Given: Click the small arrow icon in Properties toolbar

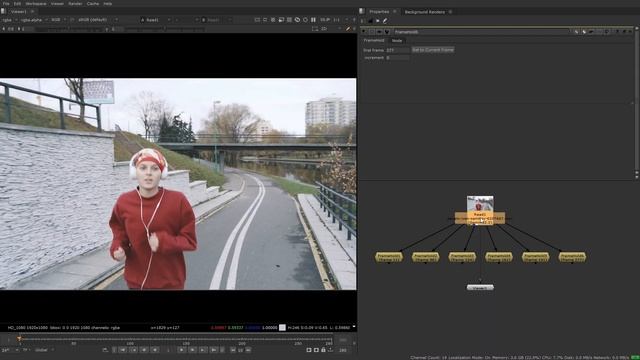Looking at the screenshot, I should (x=378, y=21).
